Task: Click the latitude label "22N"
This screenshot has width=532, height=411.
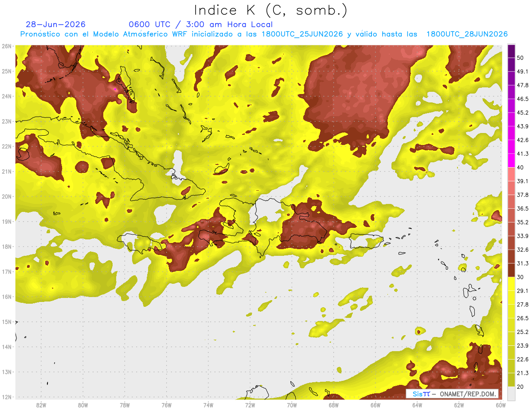Action: 6,146
